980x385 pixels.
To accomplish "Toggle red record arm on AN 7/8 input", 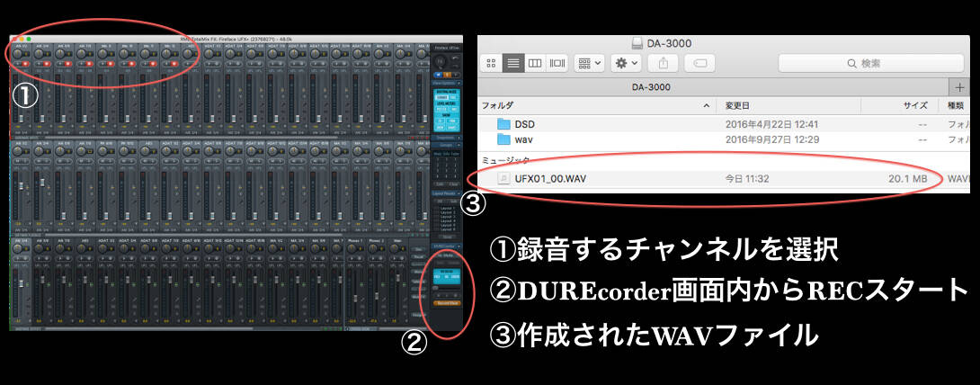I will pyautogui.click(x=89, y=64).
